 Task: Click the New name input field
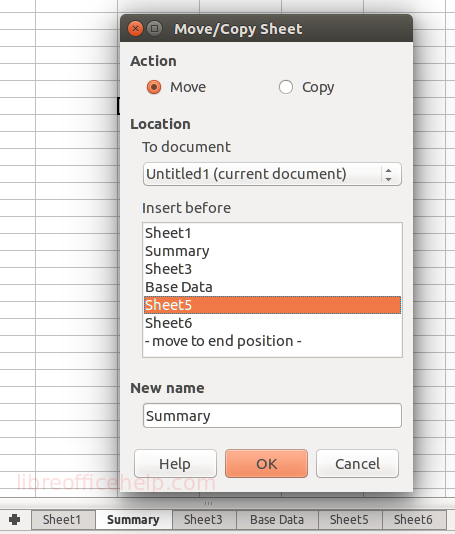(x=272, y=416)
